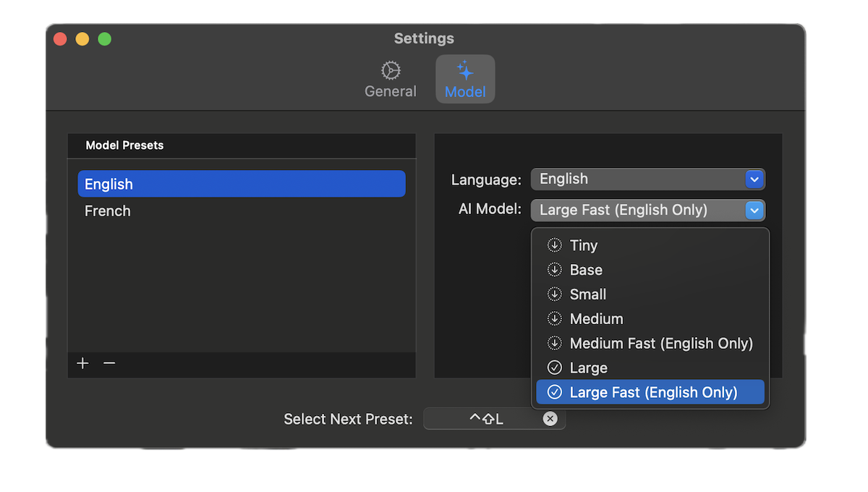Minimize the Settings window

pos(82,39)
